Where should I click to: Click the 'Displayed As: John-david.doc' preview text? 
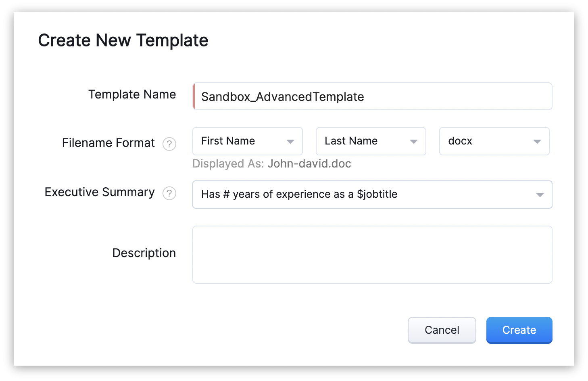tap(272, 163)
